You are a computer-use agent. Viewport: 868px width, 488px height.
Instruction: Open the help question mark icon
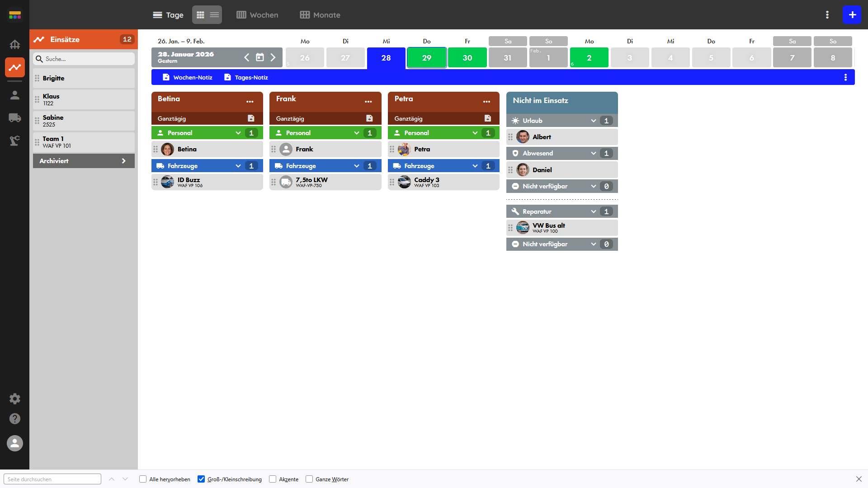click(15, 419)
